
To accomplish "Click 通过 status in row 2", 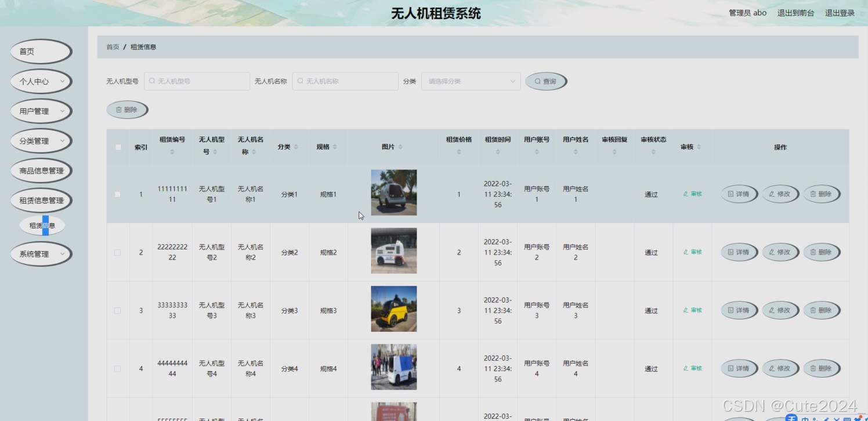I will pos(652,253).
